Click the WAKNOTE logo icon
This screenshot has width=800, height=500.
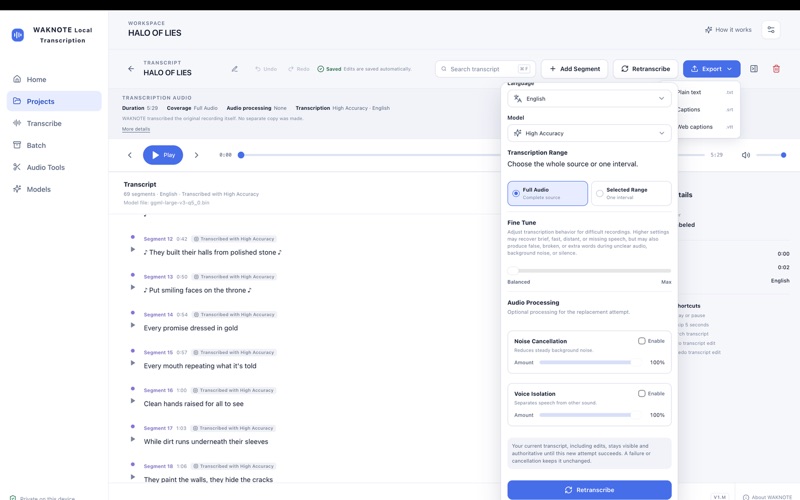pos(18,35)
